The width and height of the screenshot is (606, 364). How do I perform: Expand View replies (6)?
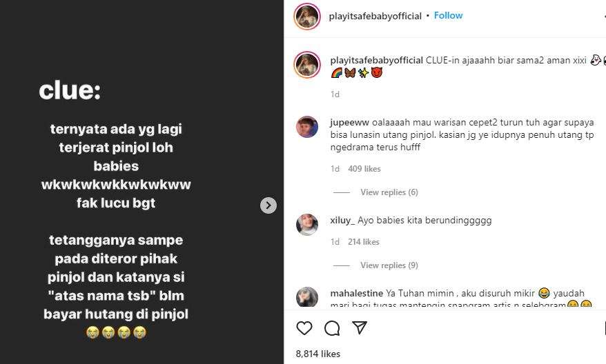pyautogui.click(x=389, y=192)
